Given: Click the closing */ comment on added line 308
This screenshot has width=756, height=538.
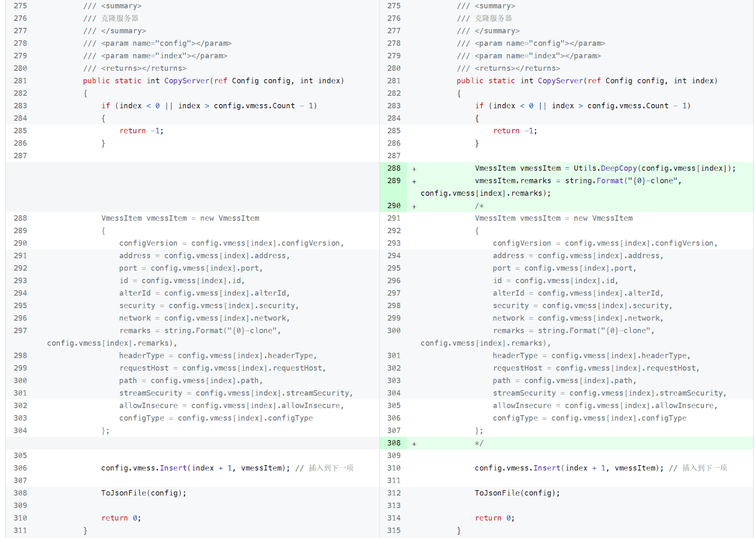Looking at the screenshot, I should 479,443.
